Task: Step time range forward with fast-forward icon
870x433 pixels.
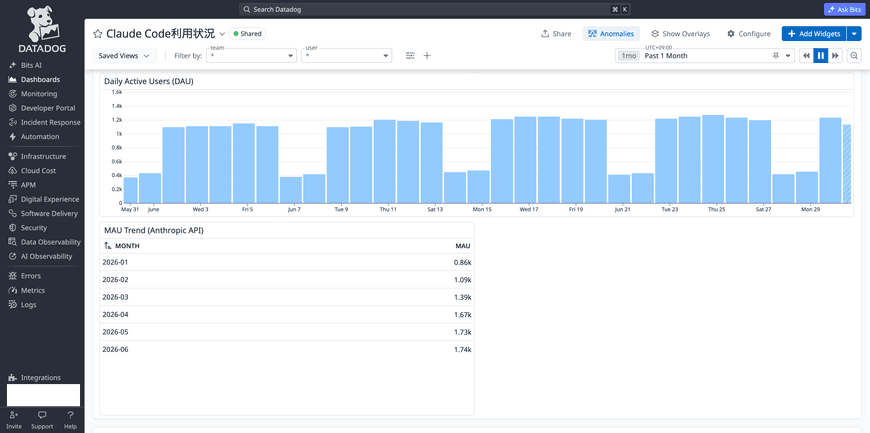Action: click(x=835, y=56)
